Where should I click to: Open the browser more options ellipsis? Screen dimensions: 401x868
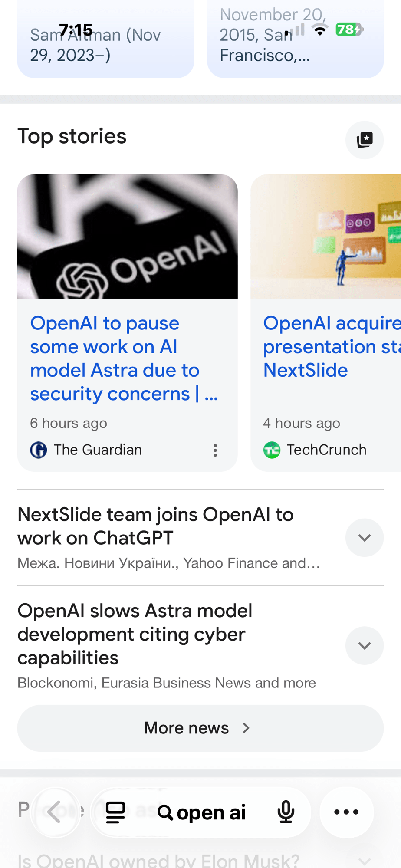click(346, 812)
